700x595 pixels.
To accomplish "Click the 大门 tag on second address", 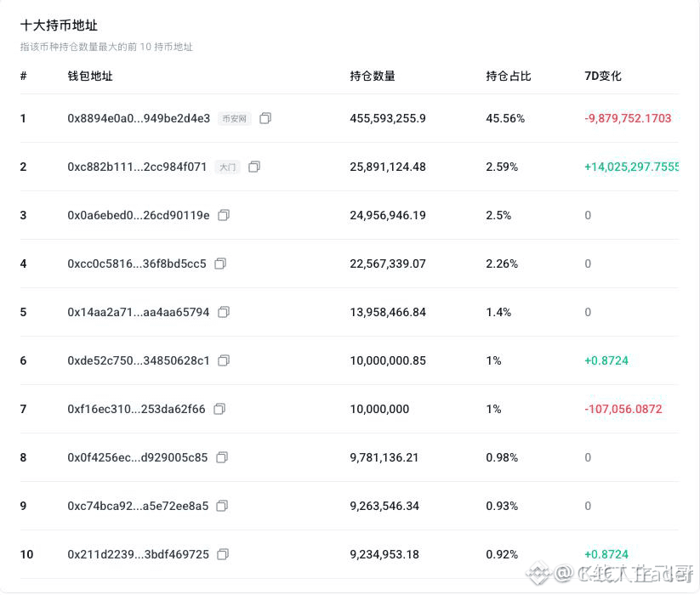I will (227, 167).
